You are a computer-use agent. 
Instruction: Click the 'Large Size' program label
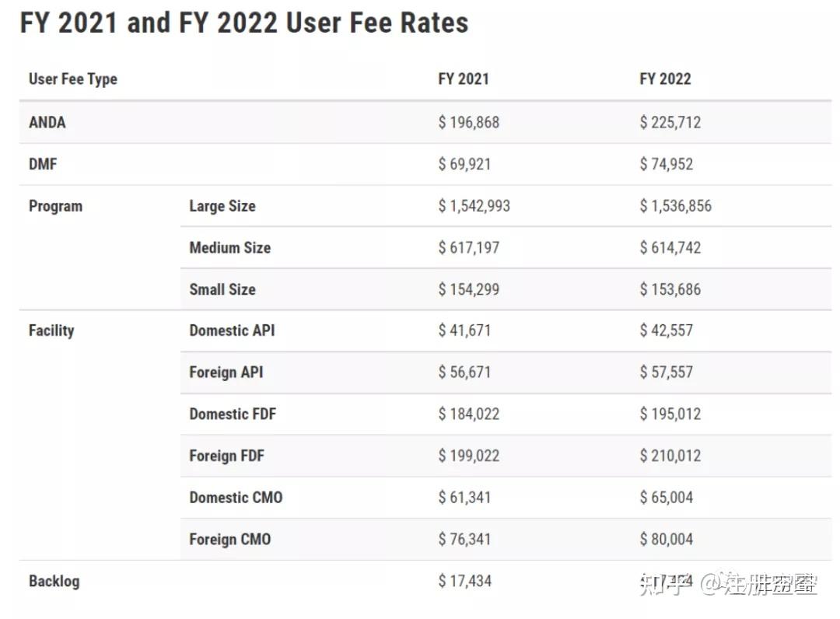coord(222,206)
